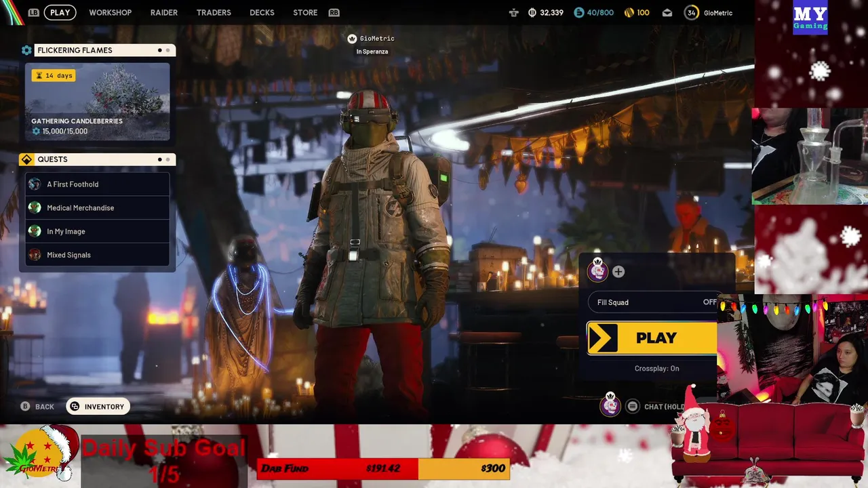Select first page dot in Quests header
868x488 pixels.
pyautogui.click(x=160, y=159)
